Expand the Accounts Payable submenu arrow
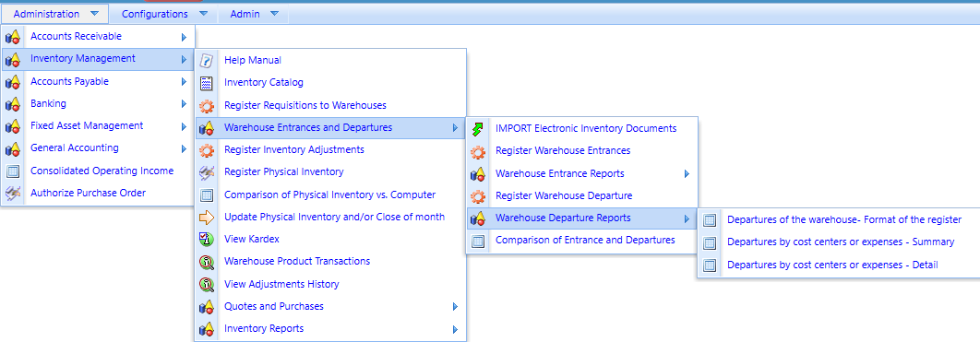This screenshot has height=342, width=980. pos(184,82)
